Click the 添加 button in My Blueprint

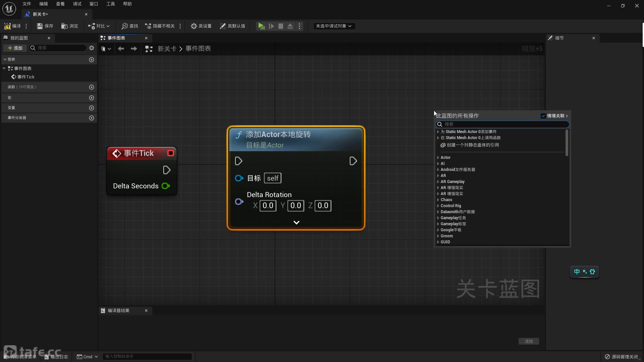(x=15, y=48)
